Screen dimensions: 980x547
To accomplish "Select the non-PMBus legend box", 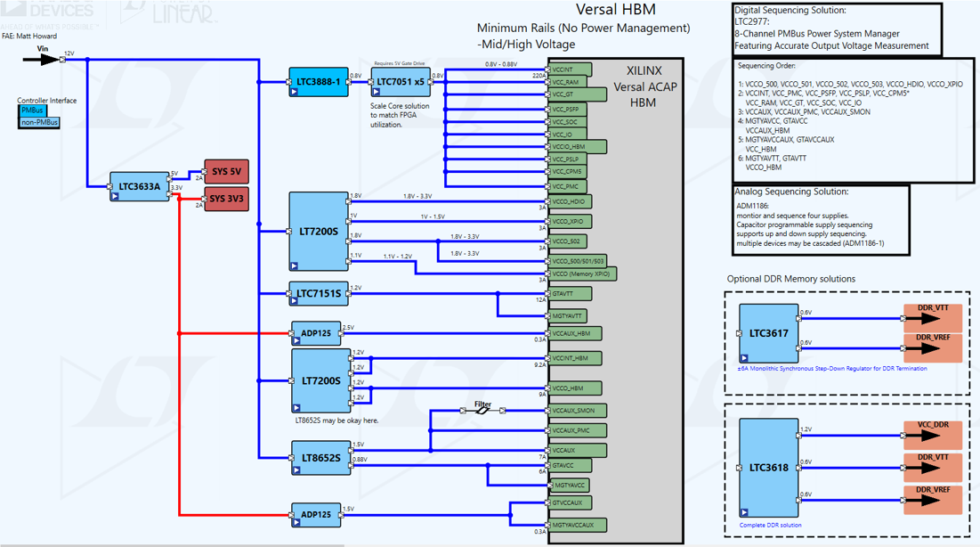I will pos(39,122).
